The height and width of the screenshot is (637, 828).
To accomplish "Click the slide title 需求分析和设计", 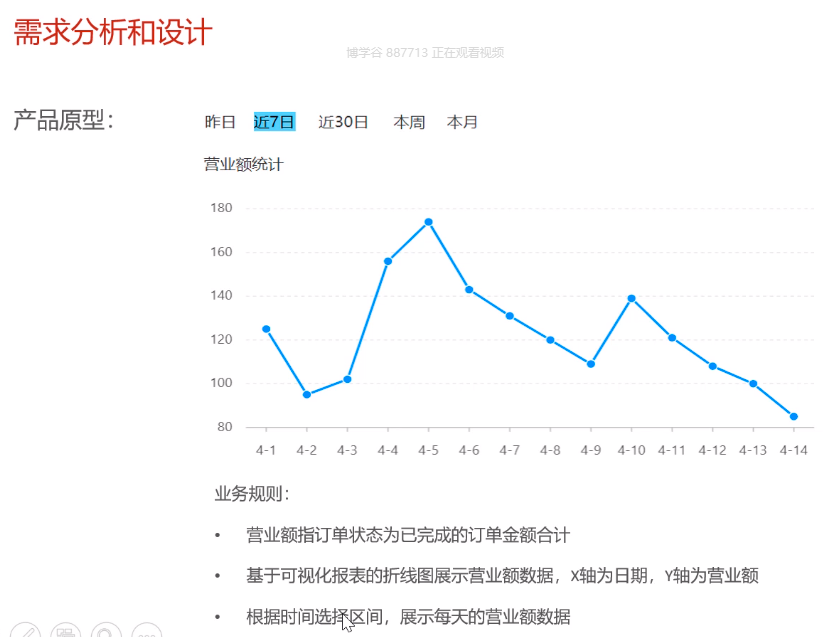I will pyautogui.click(x=112, y=32).
